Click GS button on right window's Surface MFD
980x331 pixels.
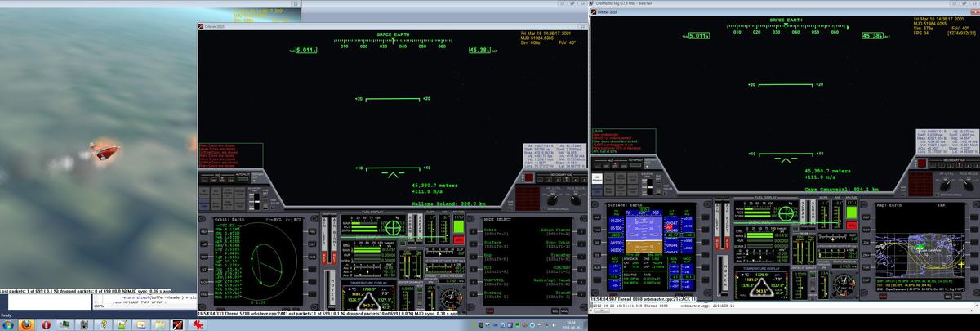pos(595,243)
